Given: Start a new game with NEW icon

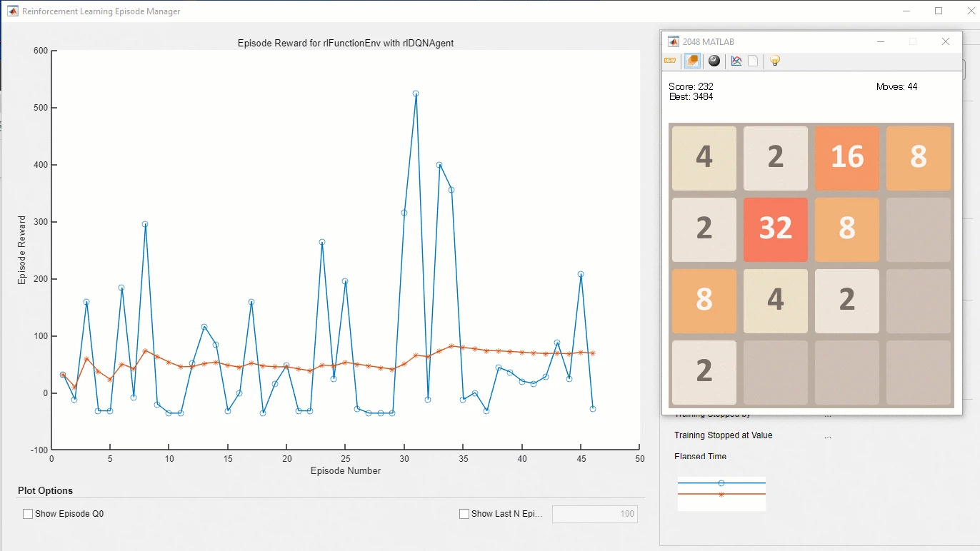Looking at the screenshot, I should click(x=670, y=61).
